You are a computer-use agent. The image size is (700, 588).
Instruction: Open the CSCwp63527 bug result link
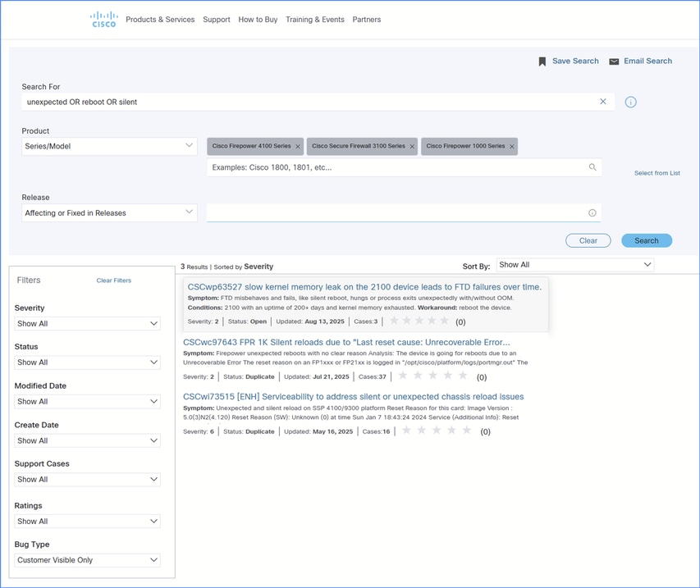[364, 287]
